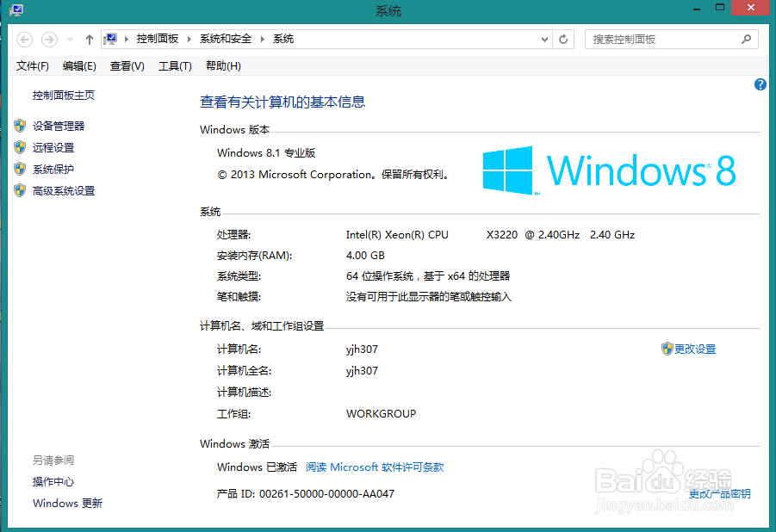Click Windows 8.1 专业版 text

[266, 153]
